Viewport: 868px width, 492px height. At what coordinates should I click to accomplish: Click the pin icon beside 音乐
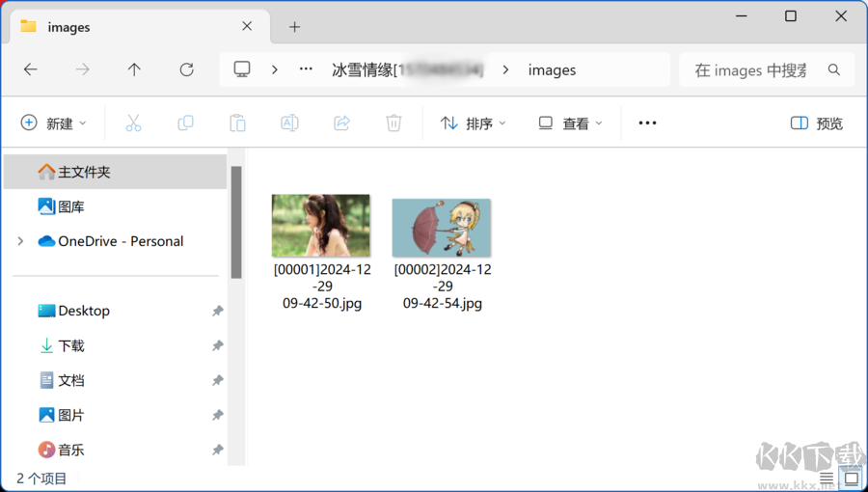click(218, 450)
